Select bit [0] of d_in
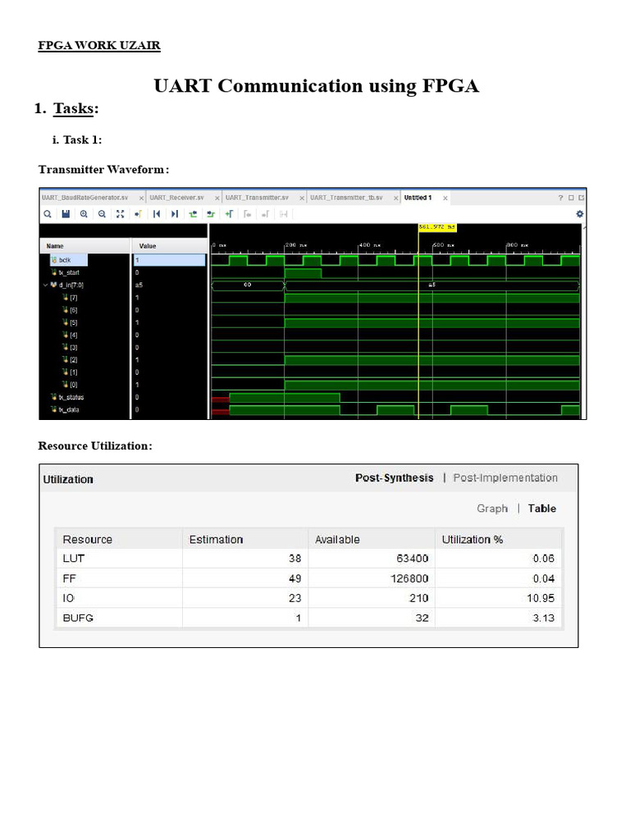 point(70,385)
